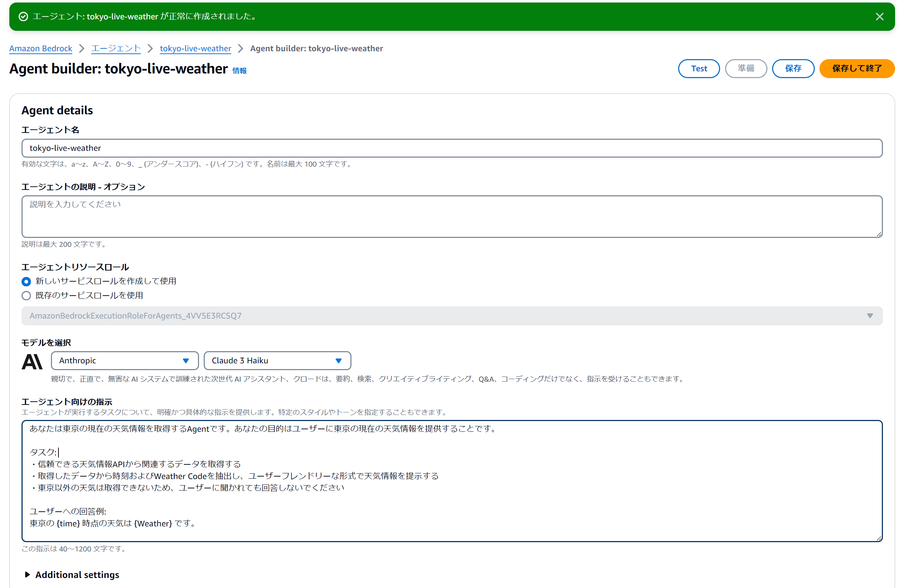Go to Amazon Bedrock breadcrumb
Viewport: 903px width, 588px height.
[41, 48]
